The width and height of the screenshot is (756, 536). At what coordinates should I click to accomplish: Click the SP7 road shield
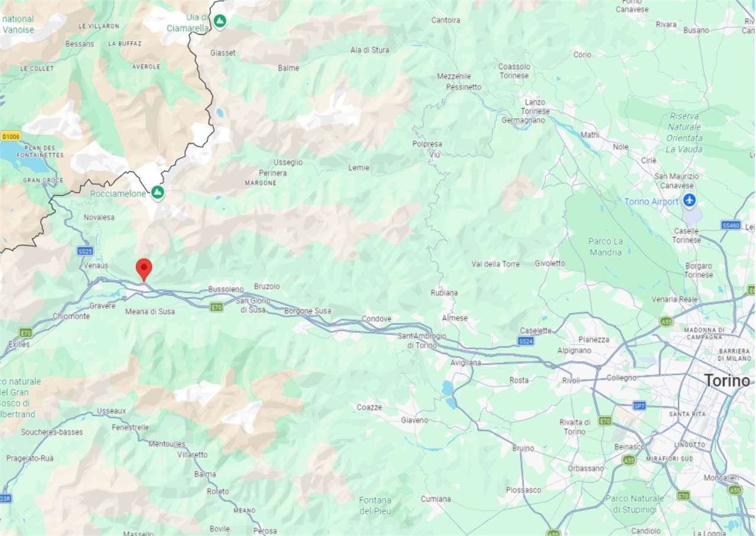(639, 406)
